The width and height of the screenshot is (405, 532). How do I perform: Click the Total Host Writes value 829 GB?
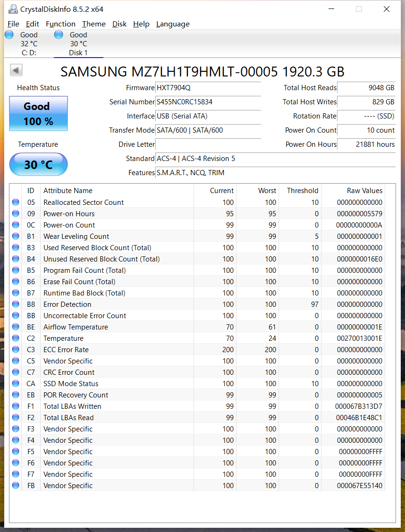coord(366,102)
